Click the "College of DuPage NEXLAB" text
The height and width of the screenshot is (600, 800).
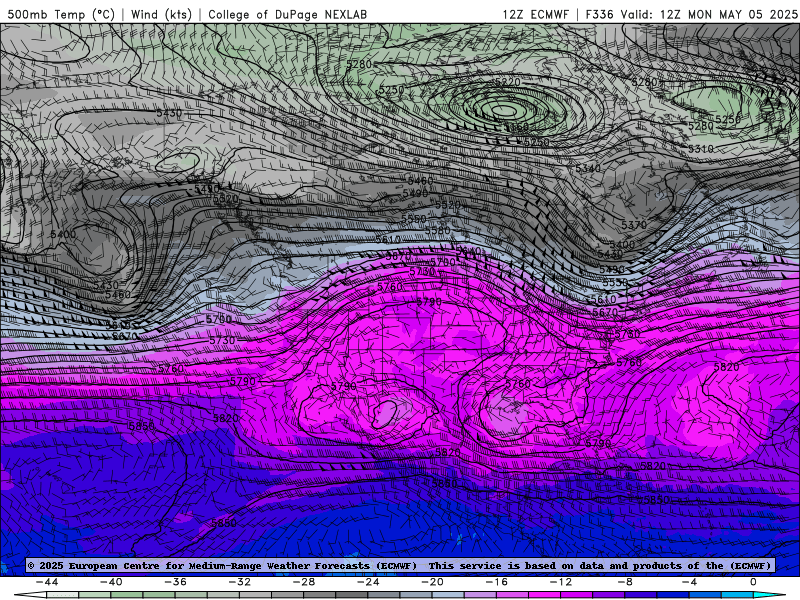287,14
